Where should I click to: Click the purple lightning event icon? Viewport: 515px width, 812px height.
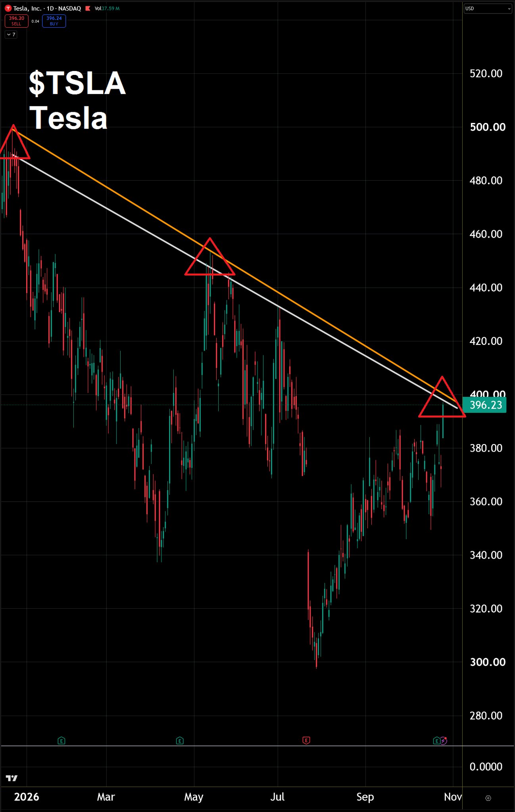click(444, 741)
